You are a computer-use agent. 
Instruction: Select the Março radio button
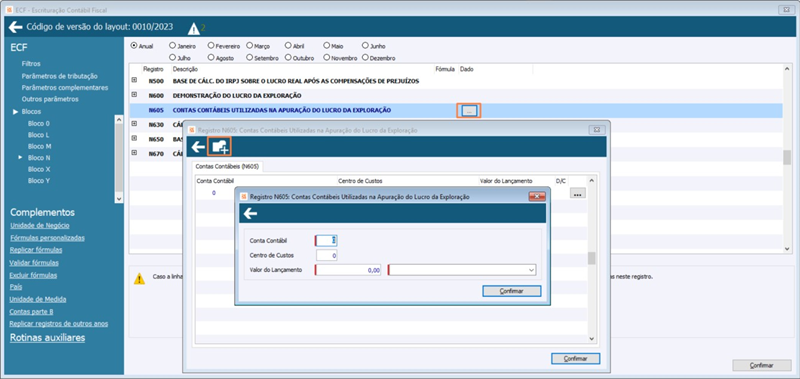coord(249,45)
